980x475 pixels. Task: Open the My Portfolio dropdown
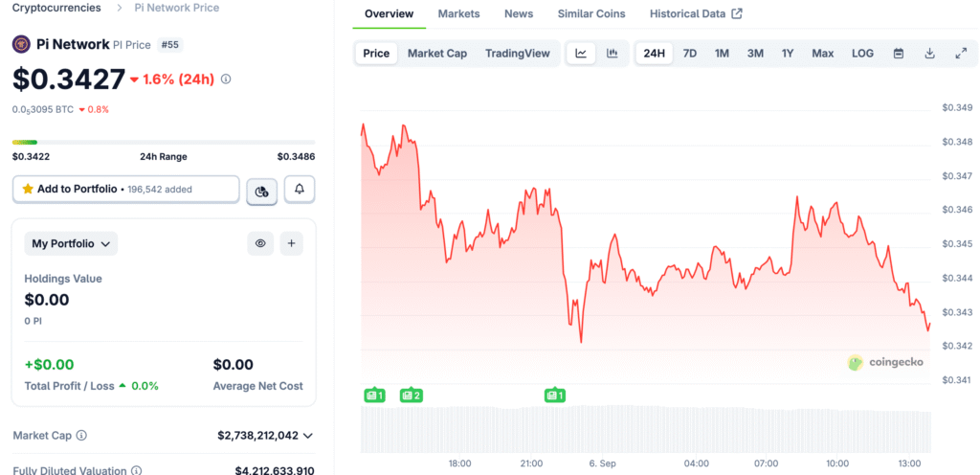click(71, 244)
